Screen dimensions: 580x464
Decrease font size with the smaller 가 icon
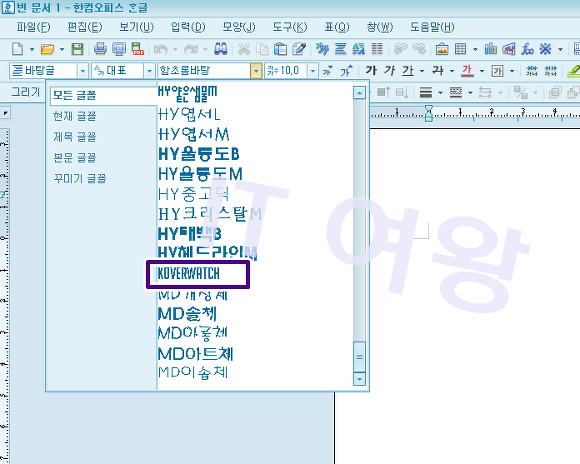pos(327,70)
